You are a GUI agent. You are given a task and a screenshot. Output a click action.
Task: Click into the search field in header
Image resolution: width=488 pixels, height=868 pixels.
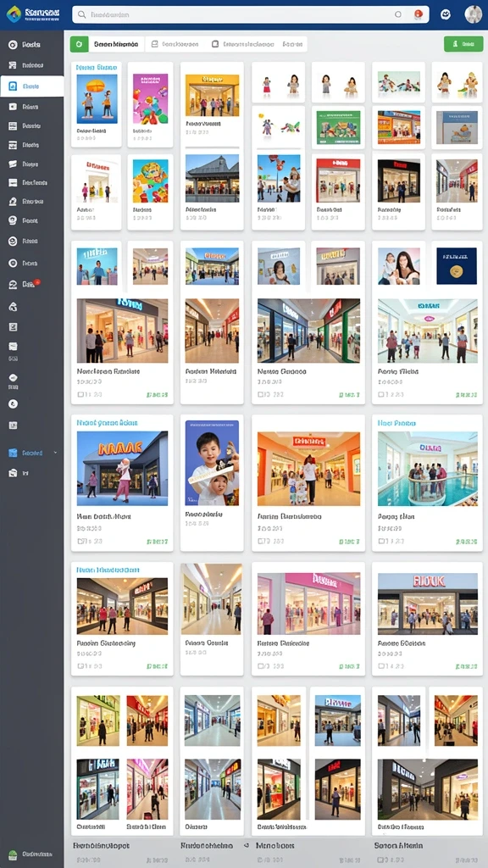click(232, 14)
